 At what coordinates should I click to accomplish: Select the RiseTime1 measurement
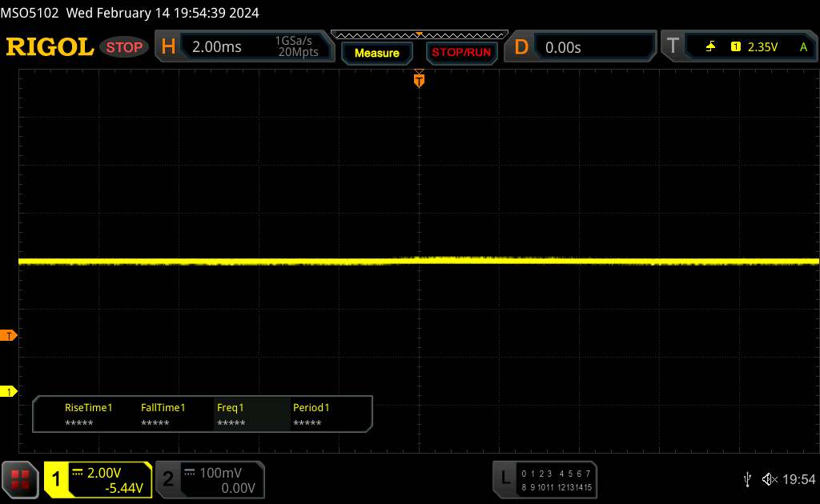88,414
